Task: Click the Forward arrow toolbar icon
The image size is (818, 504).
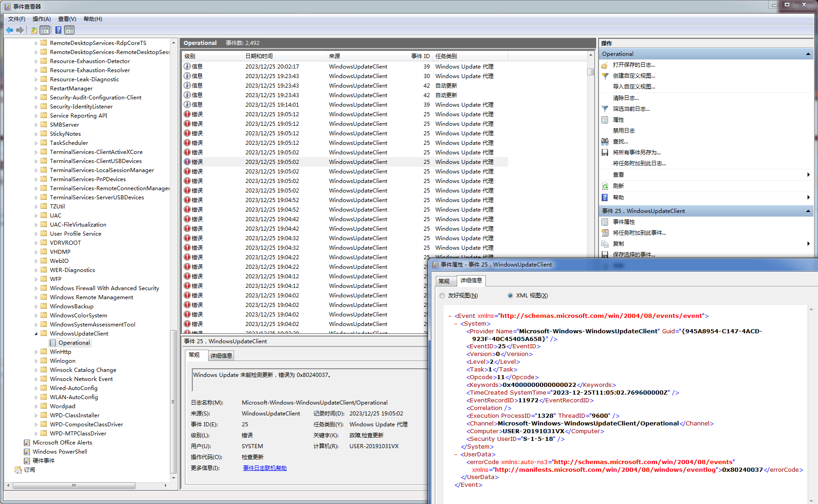Action: coord(20,30)
